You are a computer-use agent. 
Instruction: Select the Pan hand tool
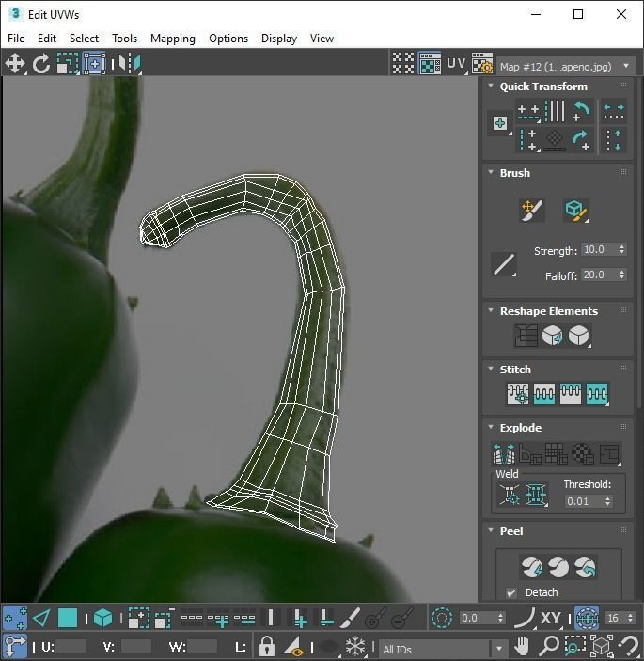(x=522, y=646)
